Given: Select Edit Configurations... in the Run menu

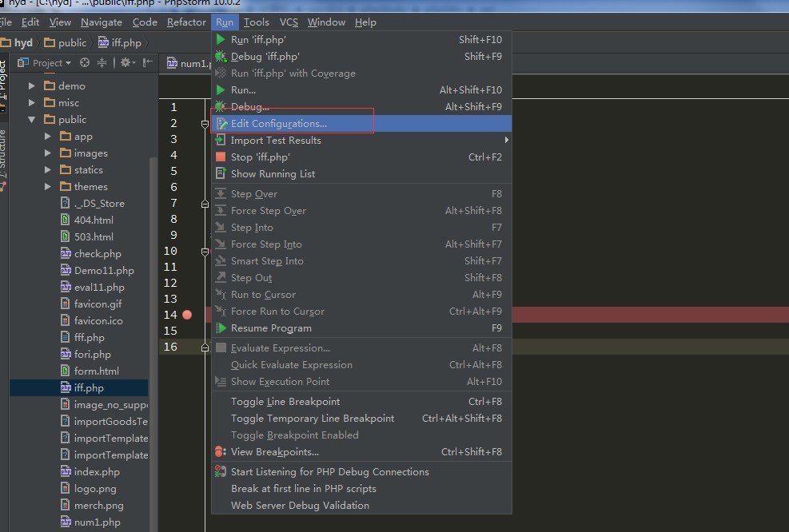Looking at the screenshot, I should point(278,124).
